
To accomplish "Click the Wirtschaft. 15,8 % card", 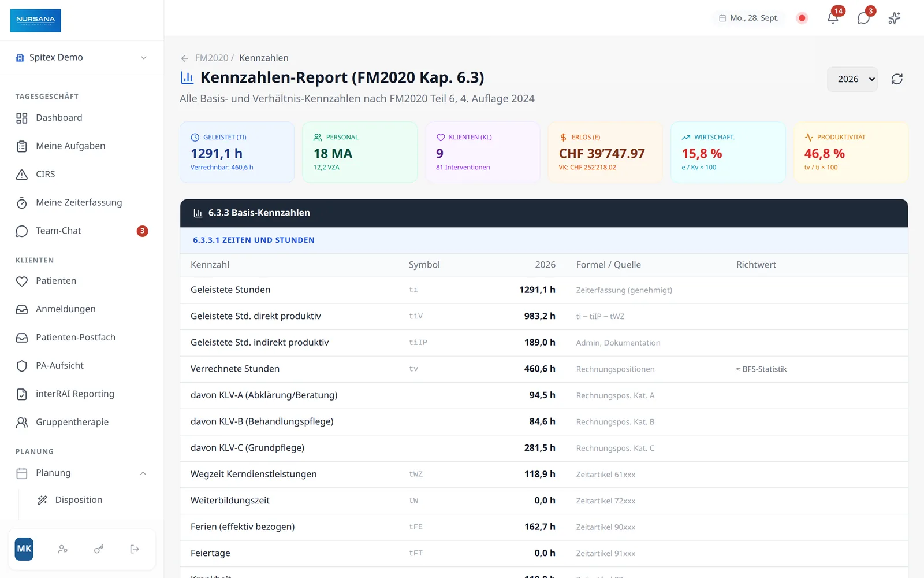I will coord(728,152).
